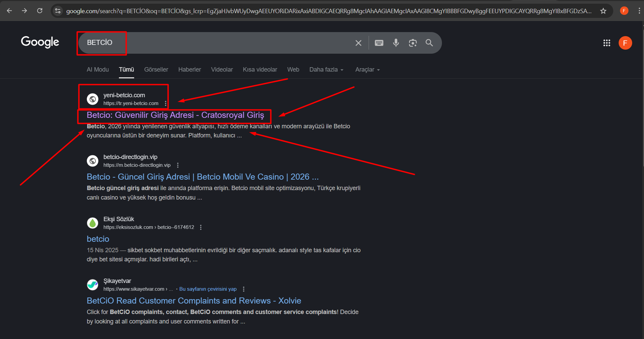
Task: Reload the page
Action: (40, 11)
